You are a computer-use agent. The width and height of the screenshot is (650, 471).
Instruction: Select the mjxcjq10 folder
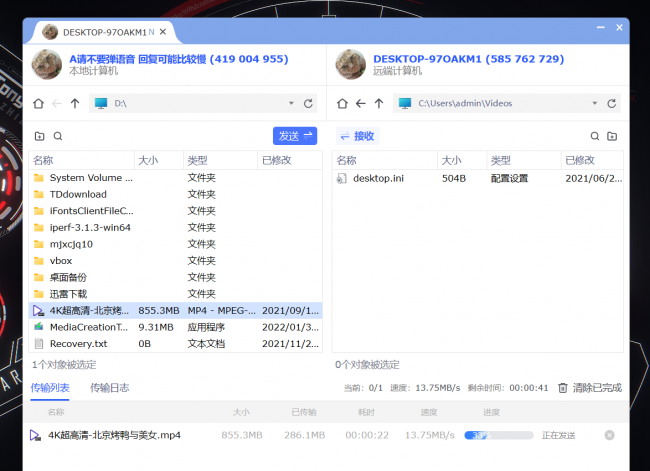[175, 244]
